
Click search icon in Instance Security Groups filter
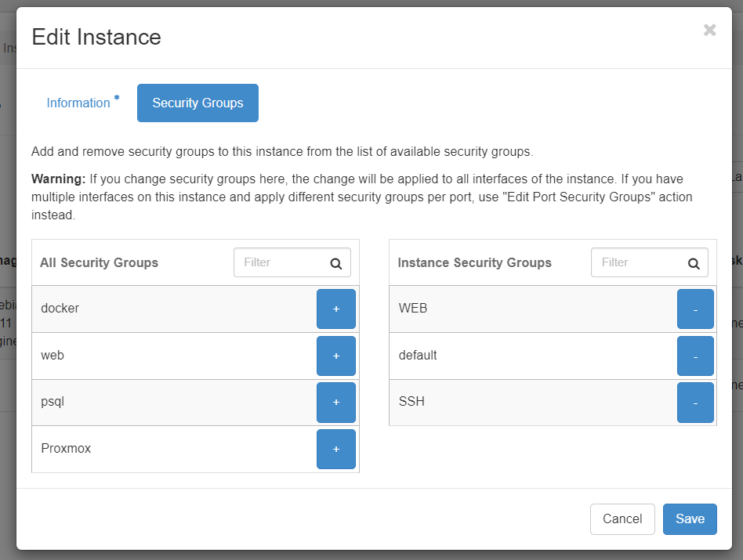[694, 263]
